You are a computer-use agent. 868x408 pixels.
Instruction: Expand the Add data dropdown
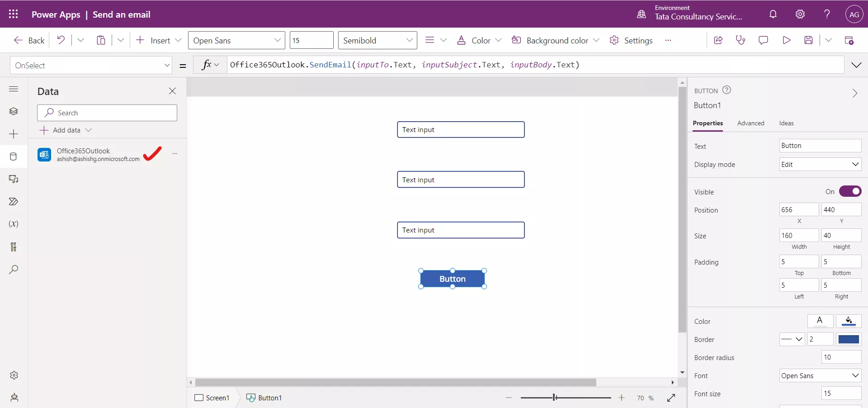click(x=89, y=130)
